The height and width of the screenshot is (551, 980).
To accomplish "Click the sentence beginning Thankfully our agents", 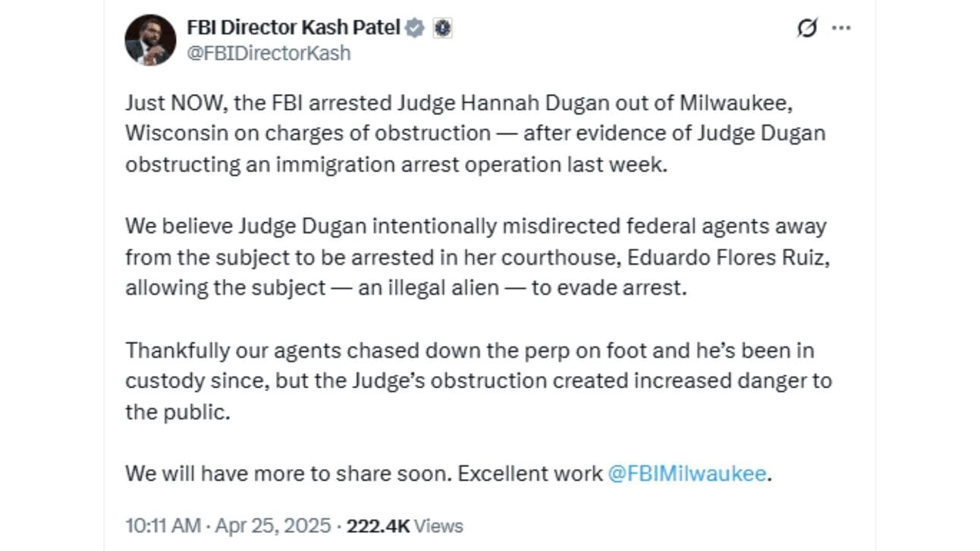I will (x=479, y=382).
